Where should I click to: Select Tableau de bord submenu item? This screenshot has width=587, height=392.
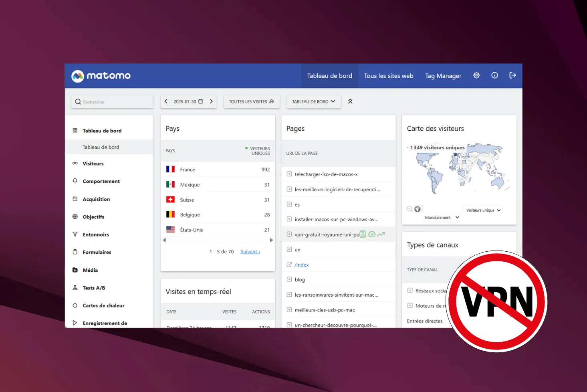click(109, 147)
